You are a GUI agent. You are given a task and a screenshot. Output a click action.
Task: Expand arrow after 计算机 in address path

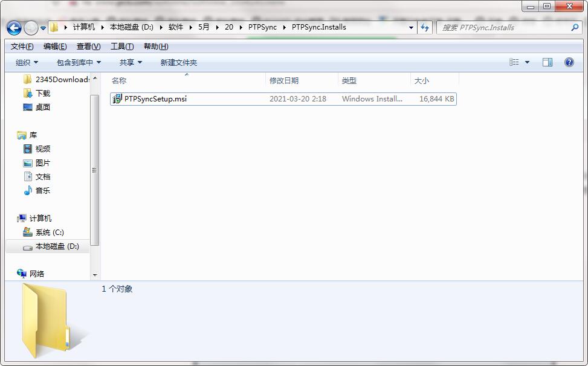[x=102, y=27]
